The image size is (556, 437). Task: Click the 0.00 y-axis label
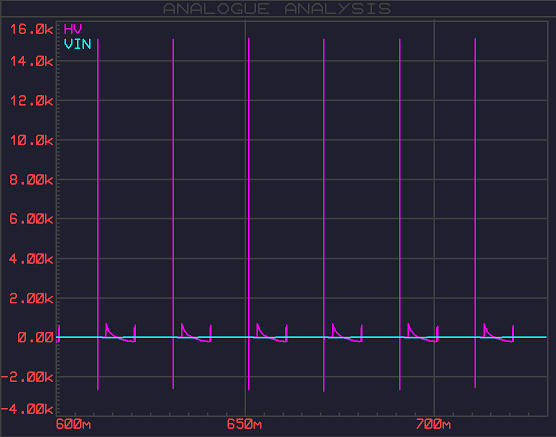[x=35, y=337]
